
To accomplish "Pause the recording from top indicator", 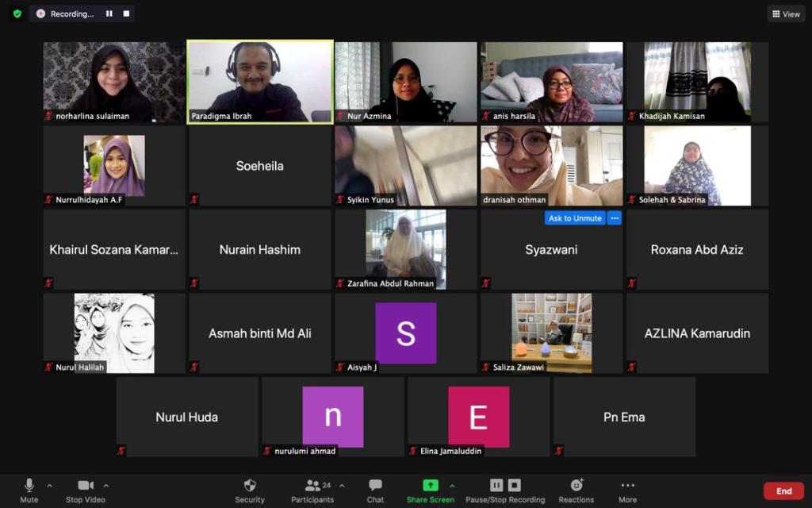I will [x=109, y=13].
